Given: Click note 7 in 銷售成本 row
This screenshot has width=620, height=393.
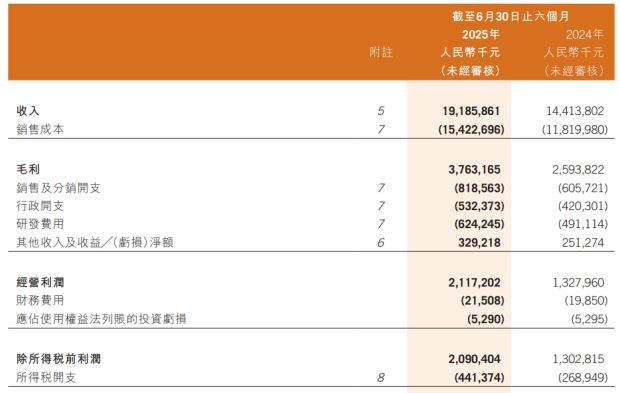Looking at the screenshot, I should 381,130.
